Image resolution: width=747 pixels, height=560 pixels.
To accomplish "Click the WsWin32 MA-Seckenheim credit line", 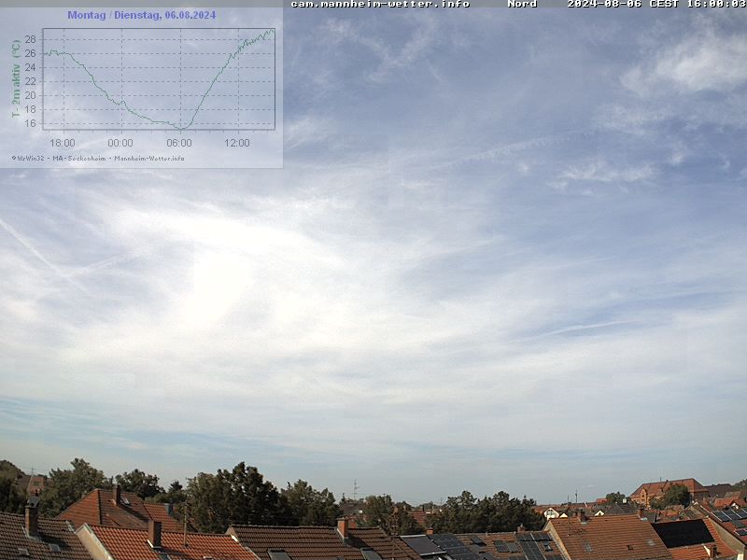I will (98, 158).
